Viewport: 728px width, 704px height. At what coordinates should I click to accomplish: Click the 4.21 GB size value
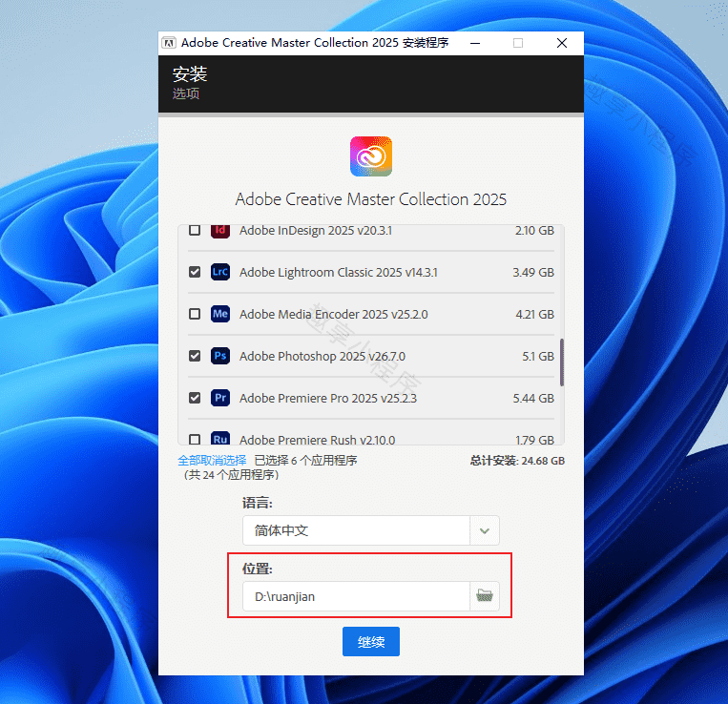534,314
